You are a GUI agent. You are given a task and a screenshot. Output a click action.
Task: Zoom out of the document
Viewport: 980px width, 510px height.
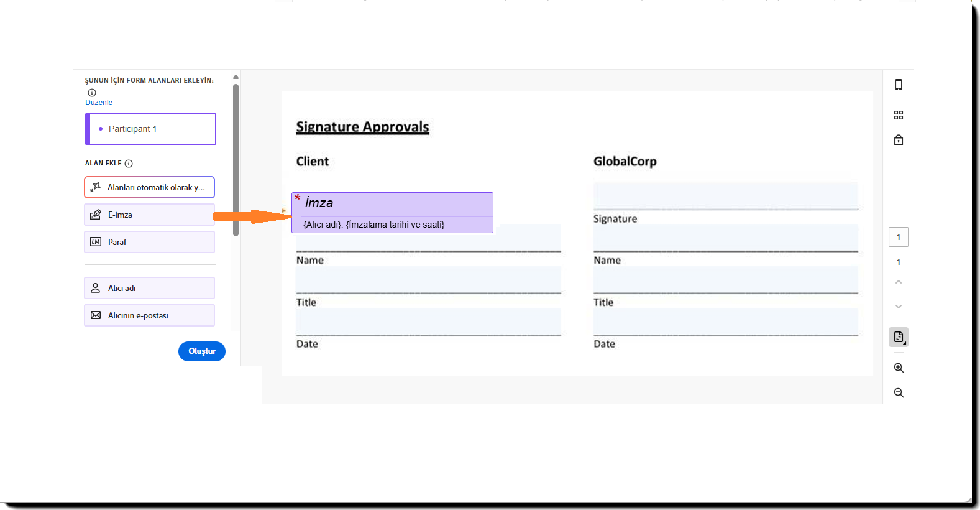[899, 393]
